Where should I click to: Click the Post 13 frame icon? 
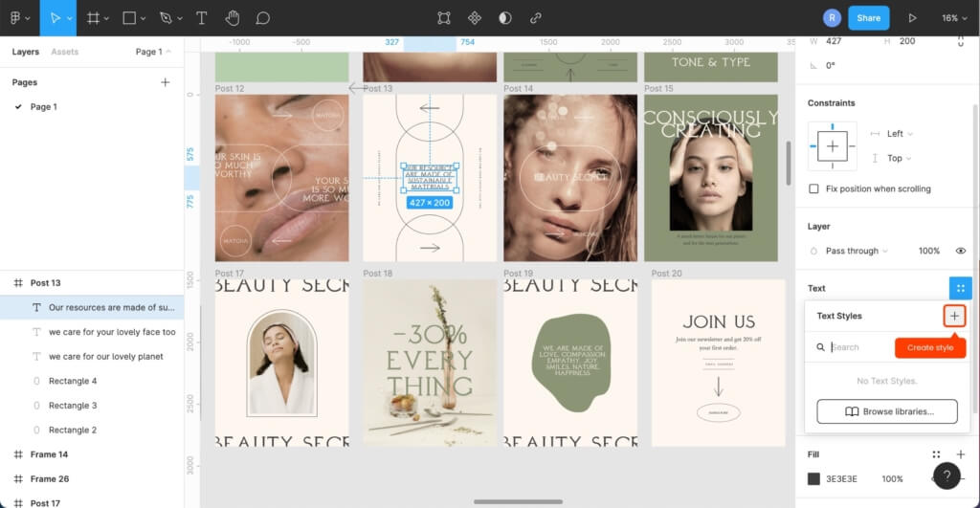[18, 282]
